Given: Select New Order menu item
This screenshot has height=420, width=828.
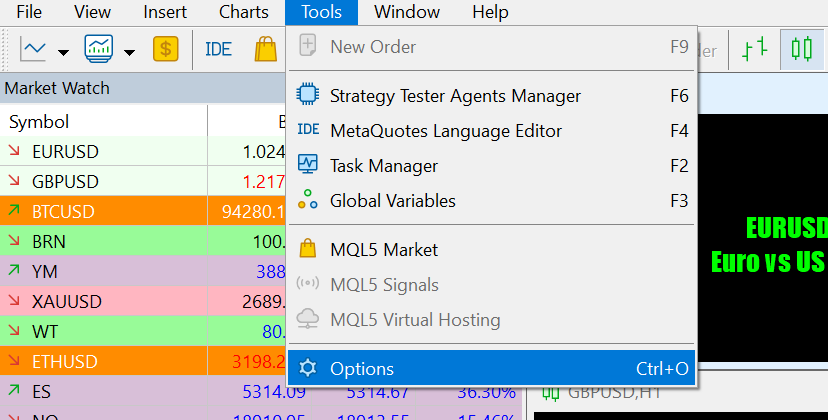Looking at the screenshot, I should tap(492, 47).
